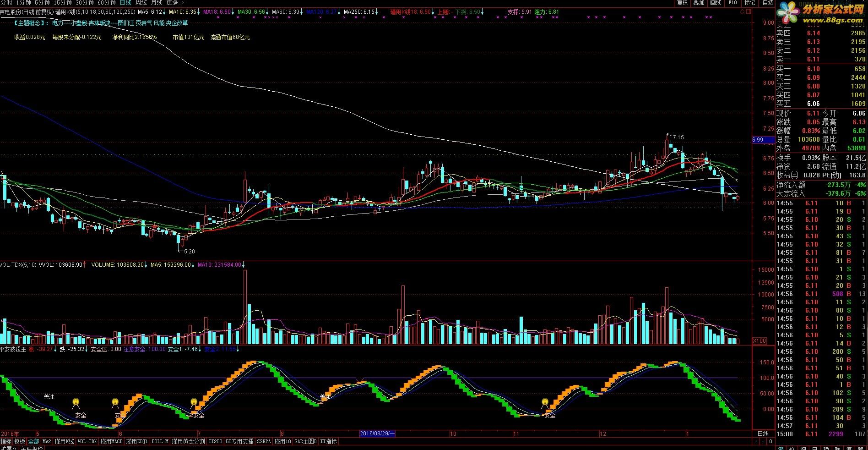Open the 日线 period selector bottom right
The width and height of the screenshot is (868, 450).
tap(763, 434)
